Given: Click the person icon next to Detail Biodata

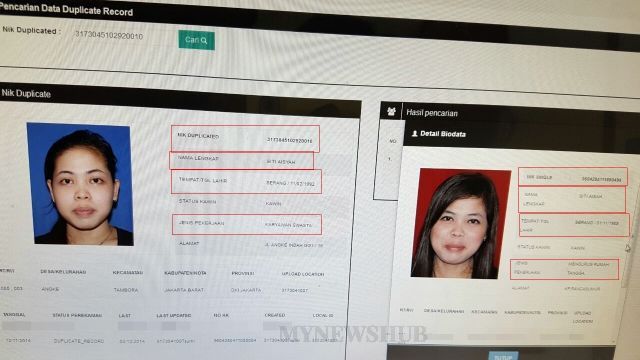Looking at the screenshot, I should [x=415, y=133].
